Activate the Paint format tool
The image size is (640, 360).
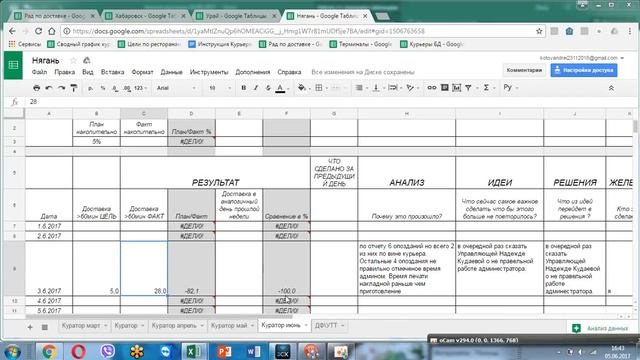tap(74, 88)
